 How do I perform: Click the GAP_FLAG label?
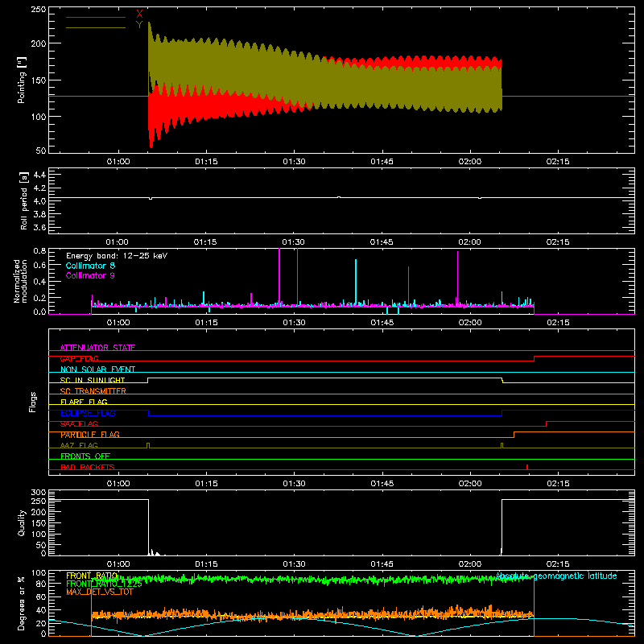pos(79,358)
